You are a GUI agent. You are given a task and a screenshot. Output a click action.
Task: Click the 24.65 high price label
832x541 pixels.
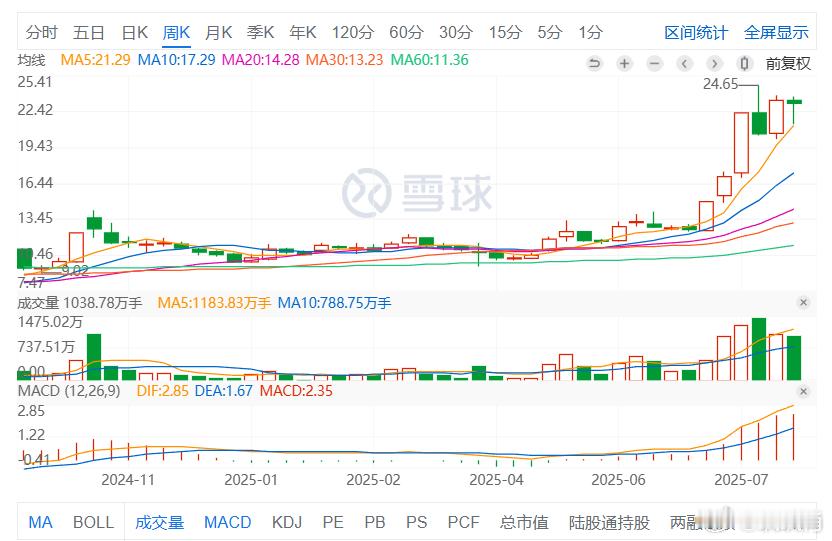tap(721, 84)
